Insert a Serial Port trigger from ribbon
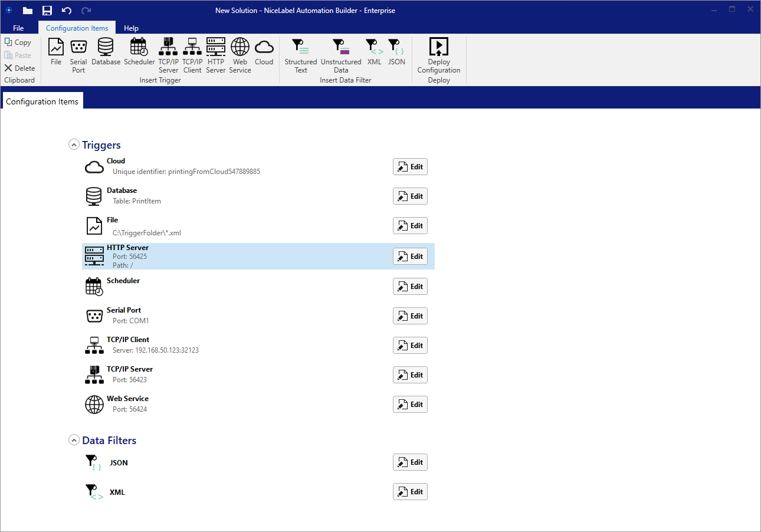 pyautogui.click(x=78, y=55)
